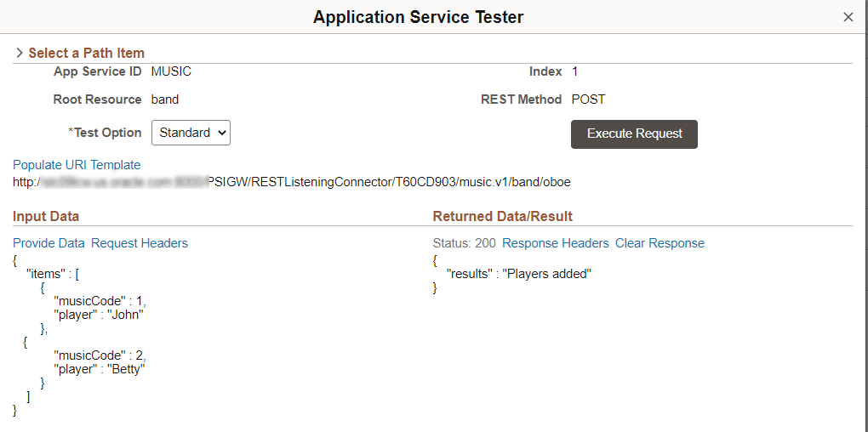Click the Execute Request button

[x=634, y=134]
